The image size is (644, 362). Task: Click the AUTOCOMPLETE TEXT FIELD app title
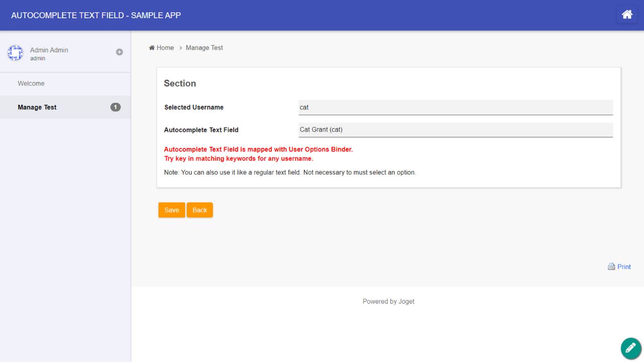pos(96,15)
